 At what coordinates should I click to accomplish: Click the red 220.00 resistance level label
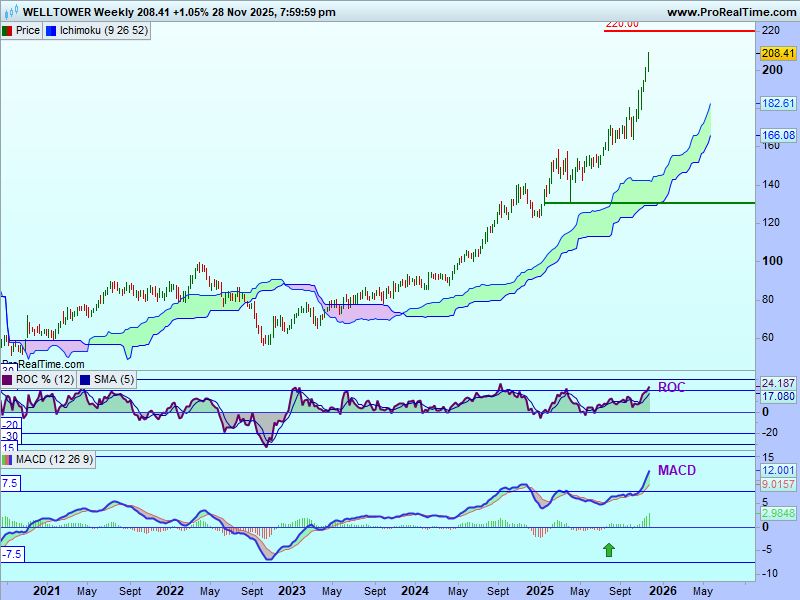coord(621,24)
